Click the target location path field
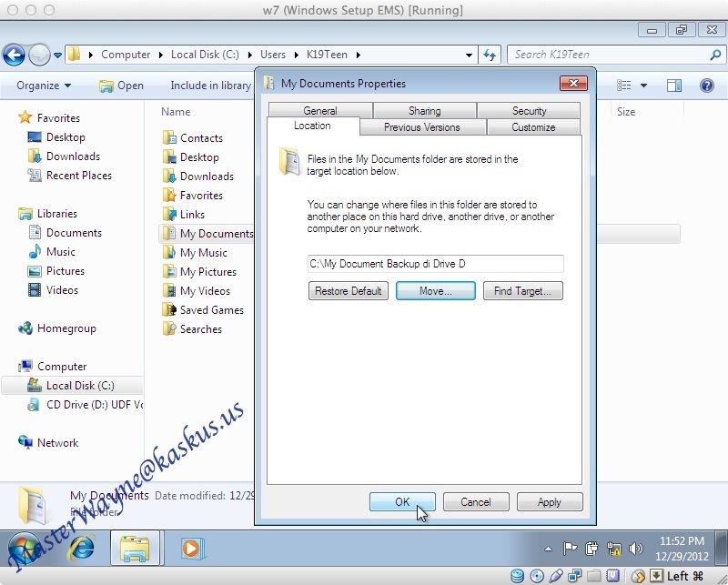728x585 pixels. pyautogui.click(x=436, y=264)
